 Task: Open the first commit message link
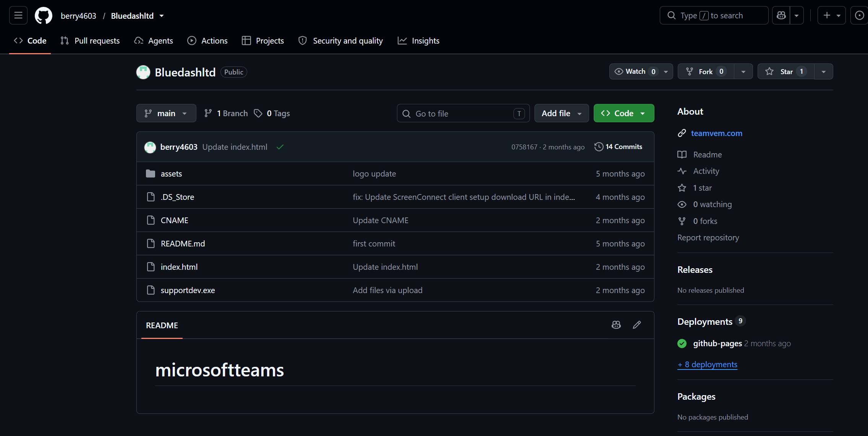pos(374,243)
